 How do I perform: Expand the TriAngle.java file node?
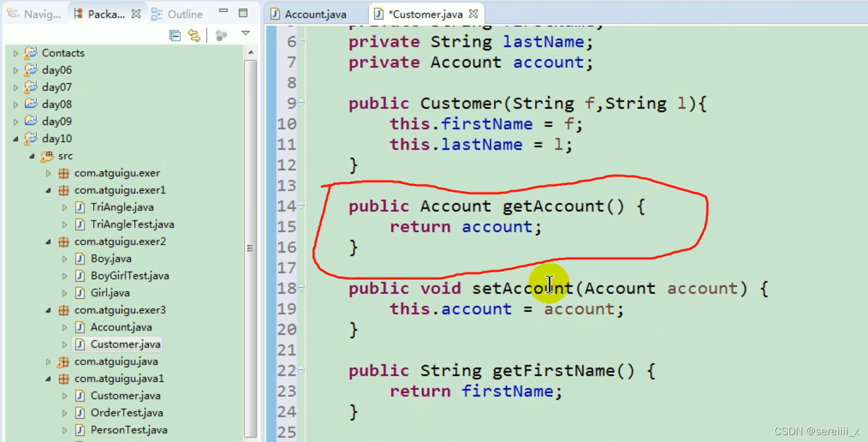tap(64, 207)
